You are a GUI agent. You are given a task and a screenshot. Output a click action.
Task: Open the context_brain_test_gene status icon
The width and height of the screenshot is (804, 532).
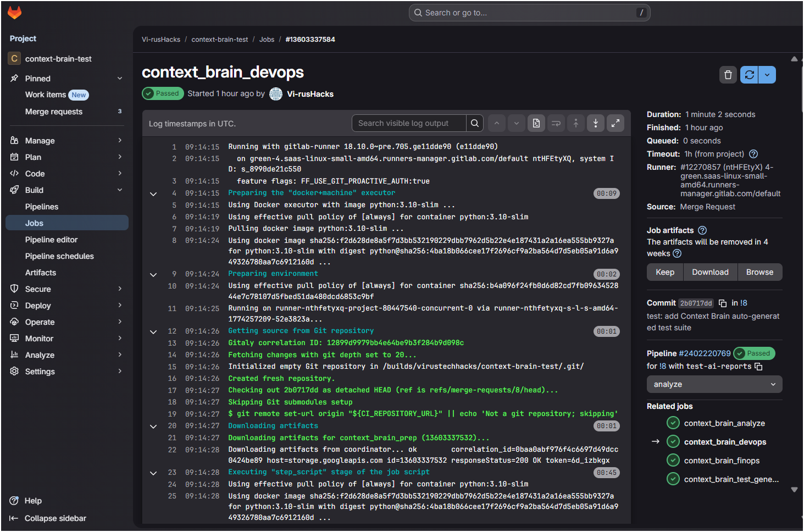[673, 479]
